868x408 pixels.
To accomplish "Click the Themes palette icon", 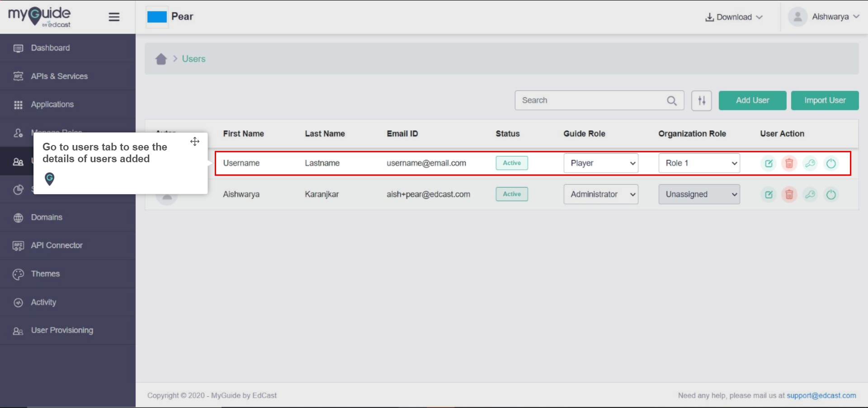I will pyautogui.click(x=18, y=274).
